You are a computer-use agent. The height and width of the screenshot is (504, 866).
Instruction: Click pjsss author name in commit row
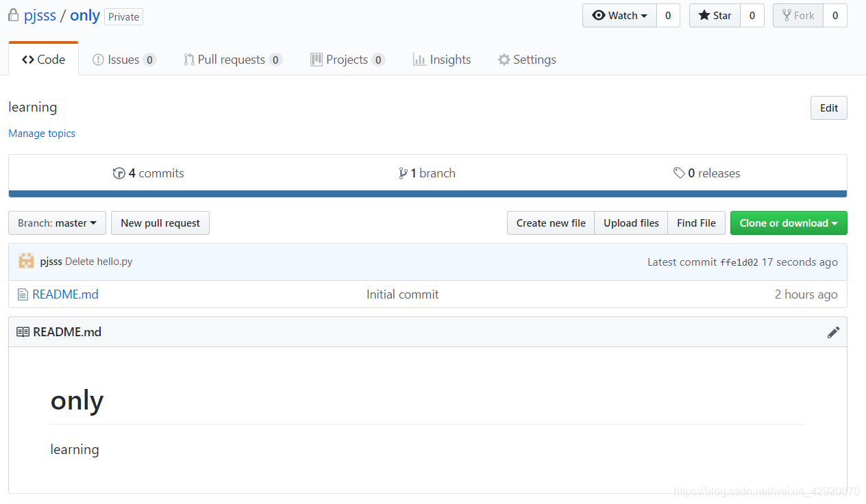(51, 262)
